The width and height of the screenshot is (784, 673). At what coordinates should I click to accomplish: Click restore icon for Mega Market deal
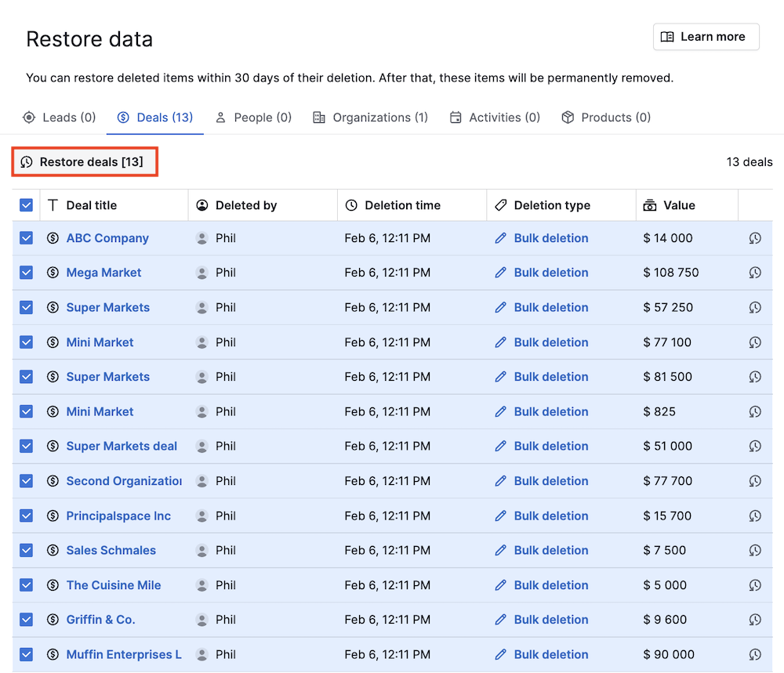[755, 273]
